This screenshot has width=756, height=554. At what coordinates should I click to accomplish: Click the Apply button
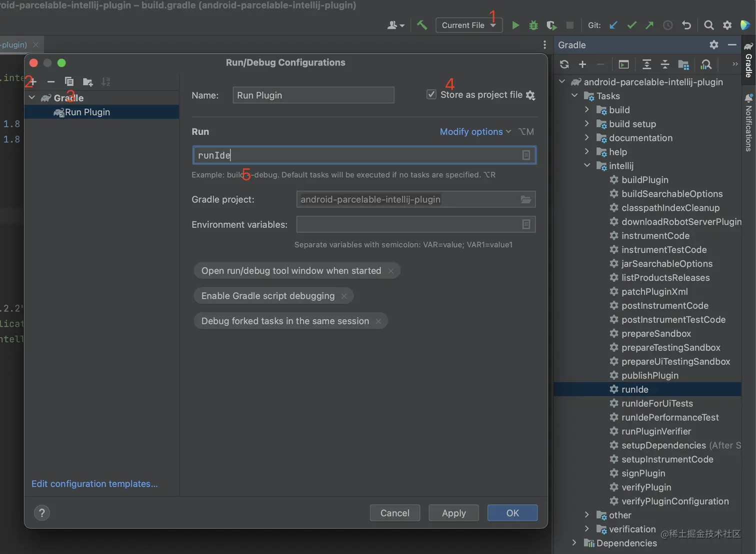[453, 513]
